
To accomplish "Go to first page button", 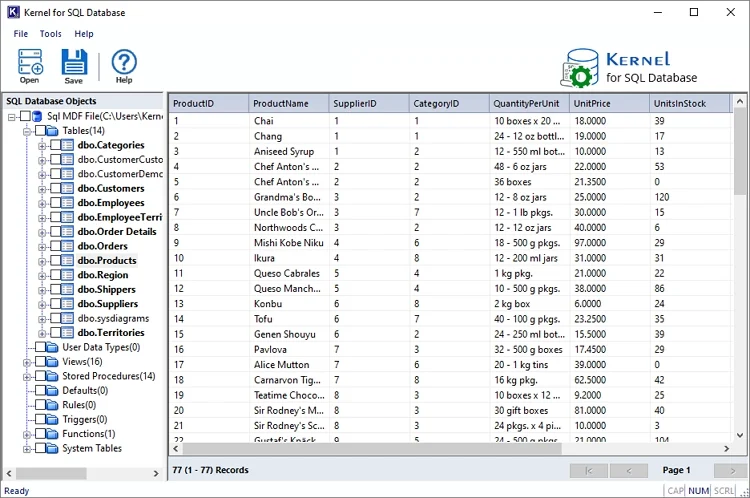I will click(x=589, y=470).
